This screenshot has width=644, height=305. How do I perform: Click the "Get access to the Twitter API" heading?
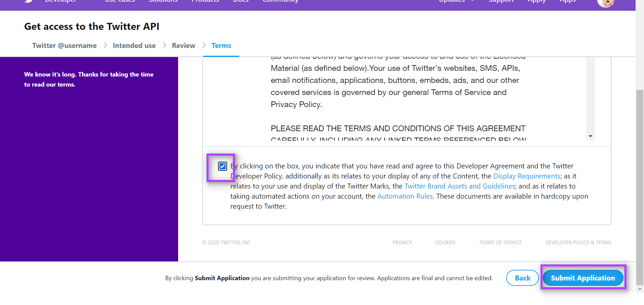[92, 27]
